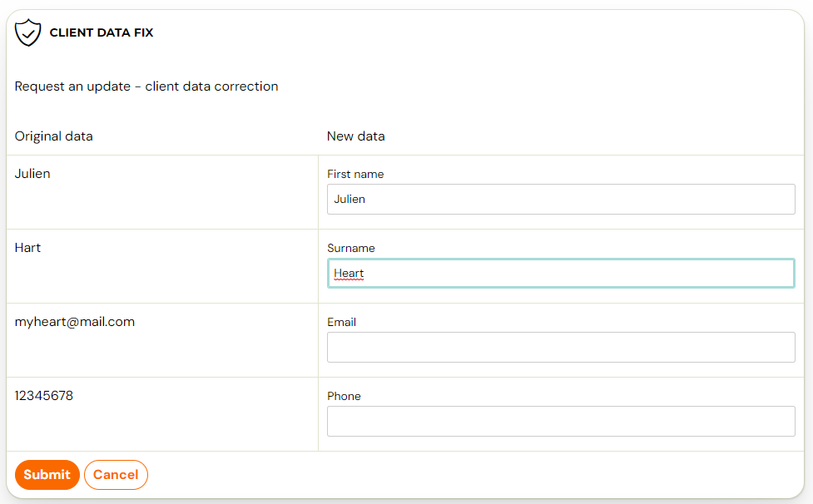The width and height of the screenshot is (813, 504).
Task: Click the original surname Hart
Action: coord(27,248)
